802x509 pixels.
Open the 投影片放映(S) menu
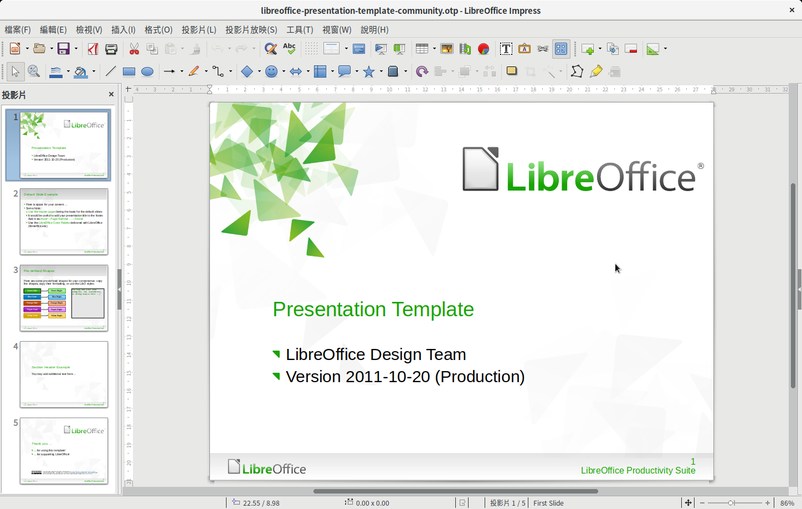pos(251,30)
